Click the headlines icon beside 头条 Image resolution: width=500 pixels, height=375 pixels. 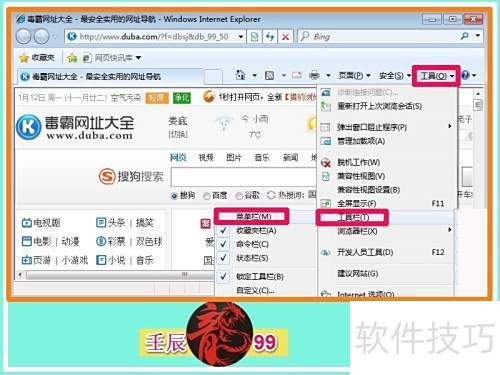click(101, 222)
